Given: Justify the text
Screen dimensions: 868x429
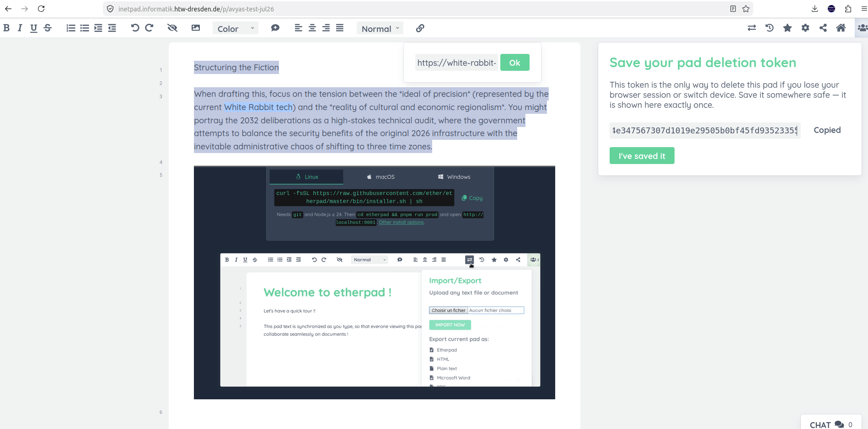Looking at the screenshot, I should 340,28.
